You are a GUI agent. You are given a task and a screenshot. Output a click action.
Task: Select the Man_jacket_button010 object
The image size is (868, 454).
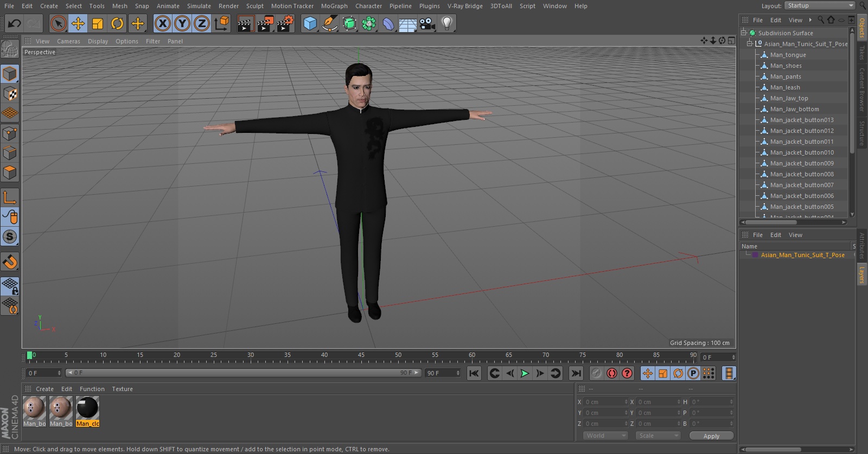(x=802, y=152)
